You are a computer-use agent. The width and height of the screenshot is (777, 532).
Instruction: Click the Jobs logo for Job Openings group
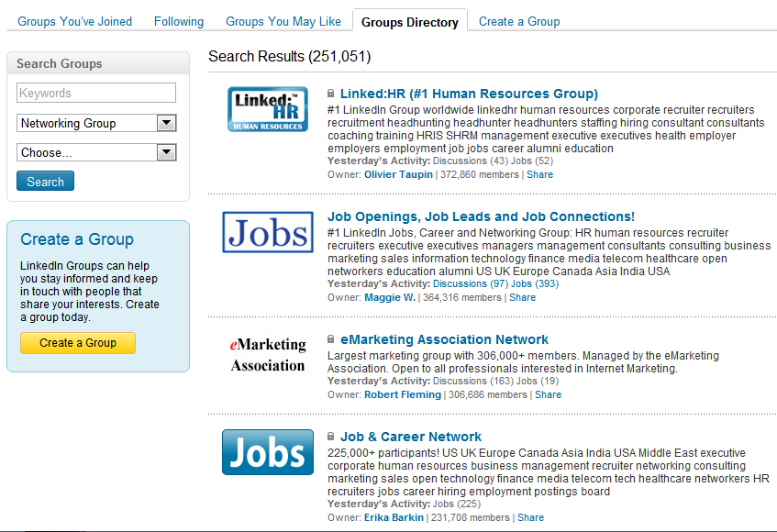coord(268,232)
